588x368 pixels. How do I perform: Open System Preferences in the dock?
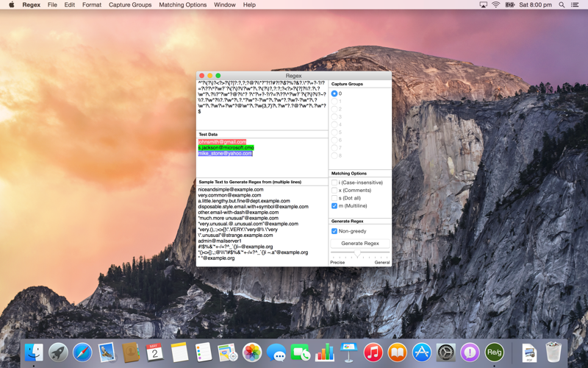445,353
